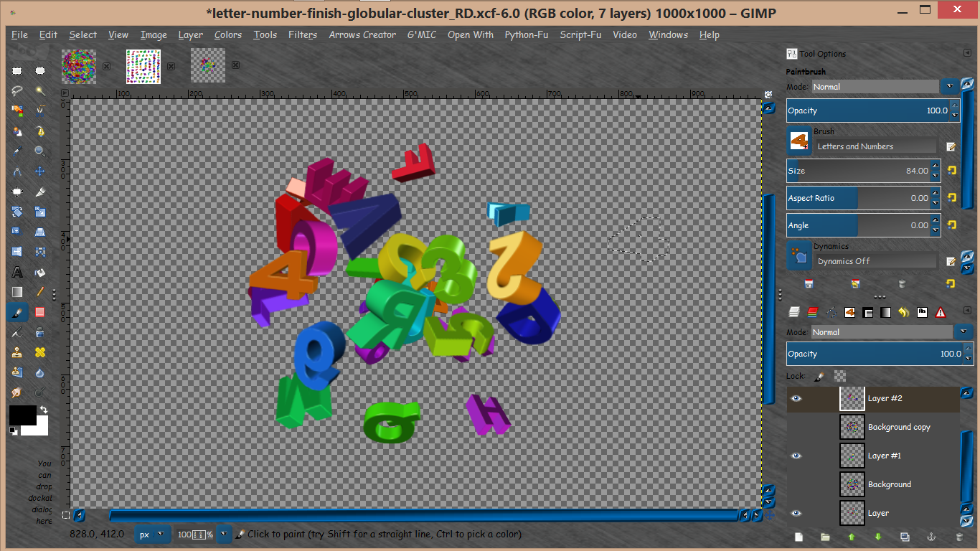
Task: Save tool preset in Tool Options
Action: 809,284
